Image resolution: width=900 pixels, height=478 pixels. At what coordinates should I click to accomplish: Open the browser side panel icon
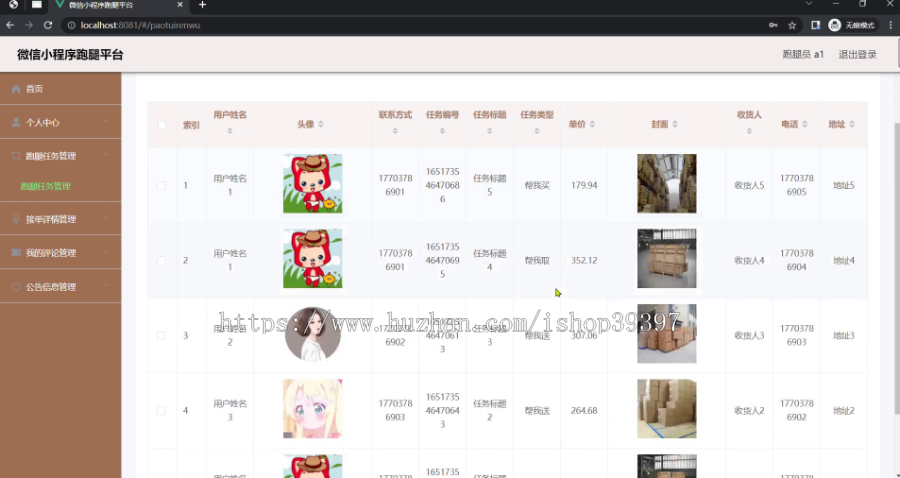pyautogui.click(x=816, y=25)
